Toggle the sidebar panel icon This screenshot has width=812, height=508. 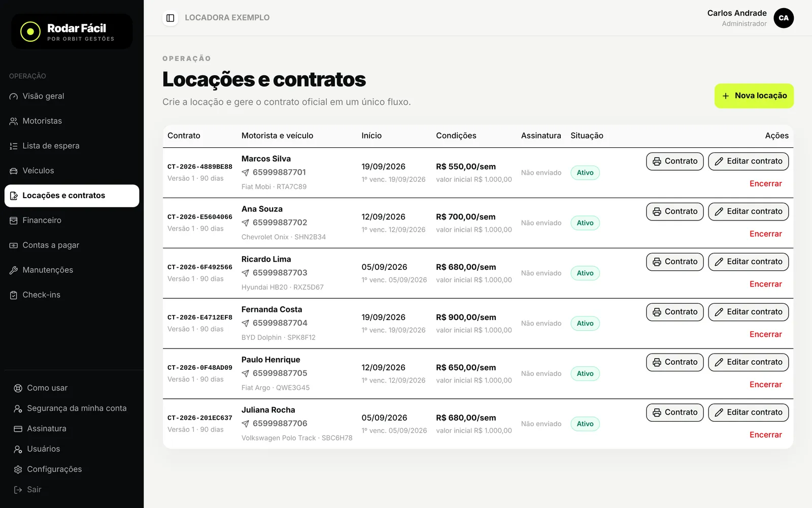pos(171,18)
